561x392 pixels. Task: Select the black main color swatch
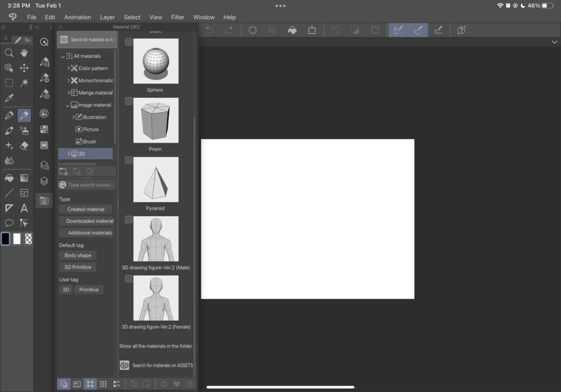click(x=5, y=238)
